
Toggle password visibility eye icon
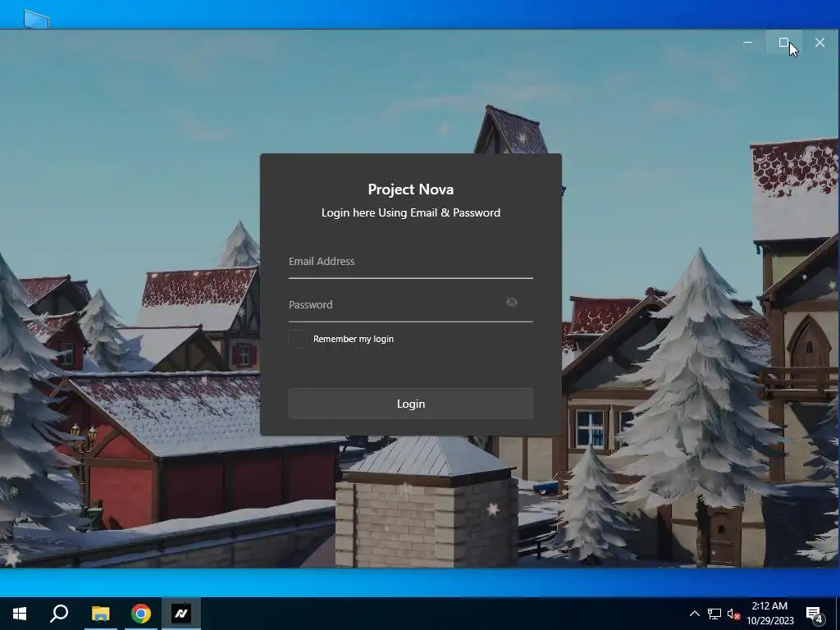click(x=512, y=303)
